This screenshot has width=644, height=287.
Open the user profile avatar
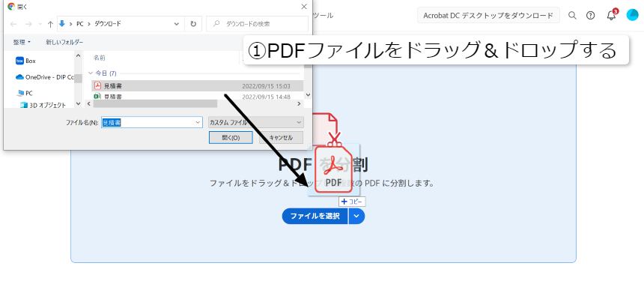633,15
